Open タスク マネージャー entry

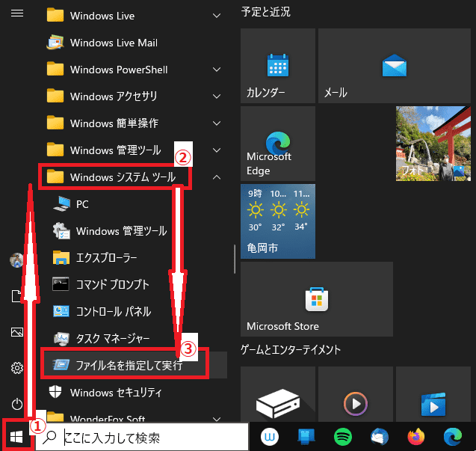(x=113, y=339)
